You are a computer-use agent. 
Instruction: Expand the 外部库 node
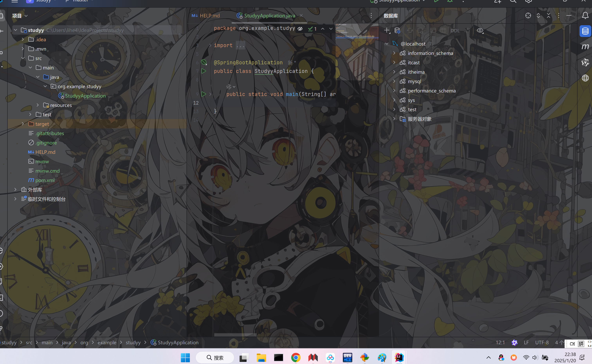(15, 189)
